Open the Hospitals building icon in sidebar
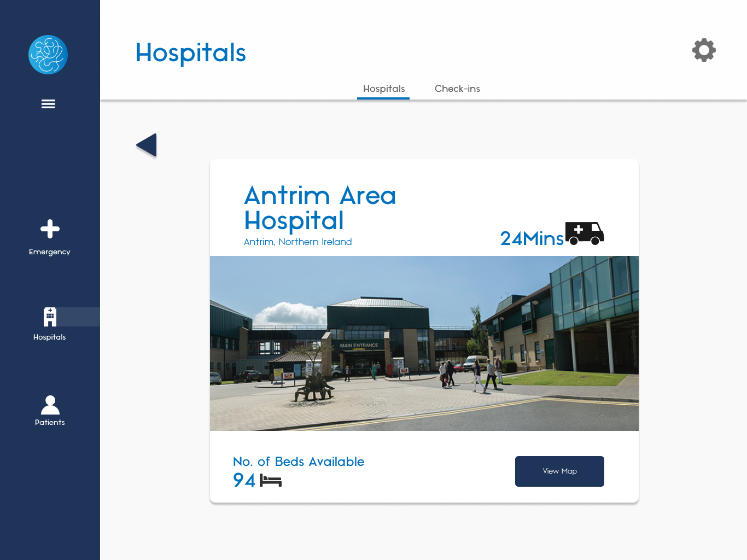 (50, 317)
